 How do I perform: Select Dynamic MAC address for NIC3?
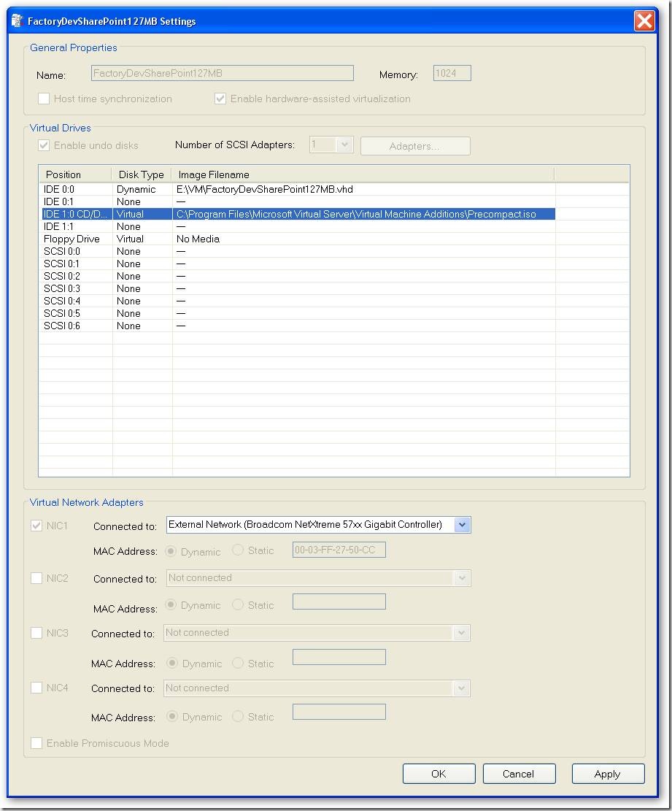click(172, 663)
